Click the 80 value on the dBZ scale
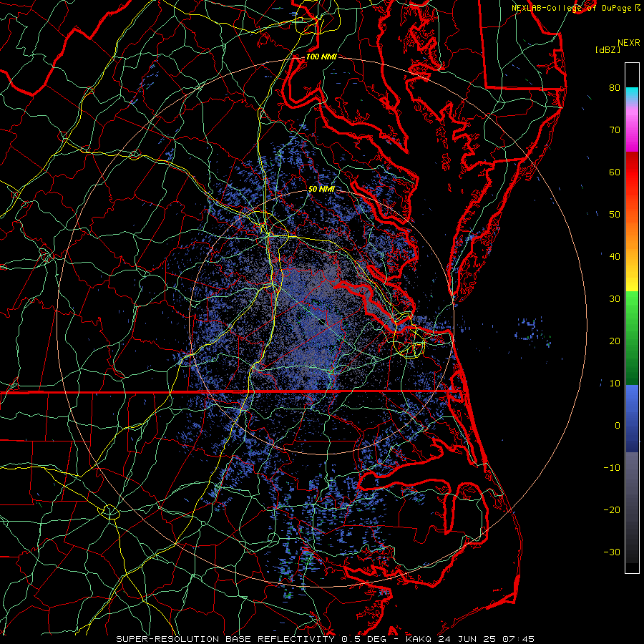The height and width of the screenshot is (644, 644). point(615,87)
